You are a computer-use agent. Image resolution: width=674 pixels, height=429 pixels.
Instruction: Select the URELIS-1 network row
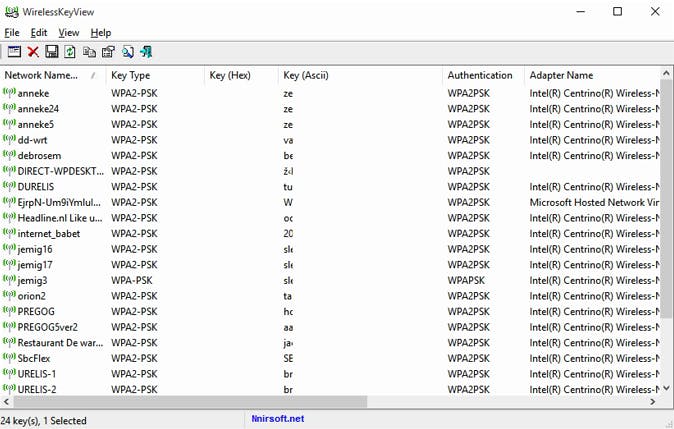pos(330,374)
